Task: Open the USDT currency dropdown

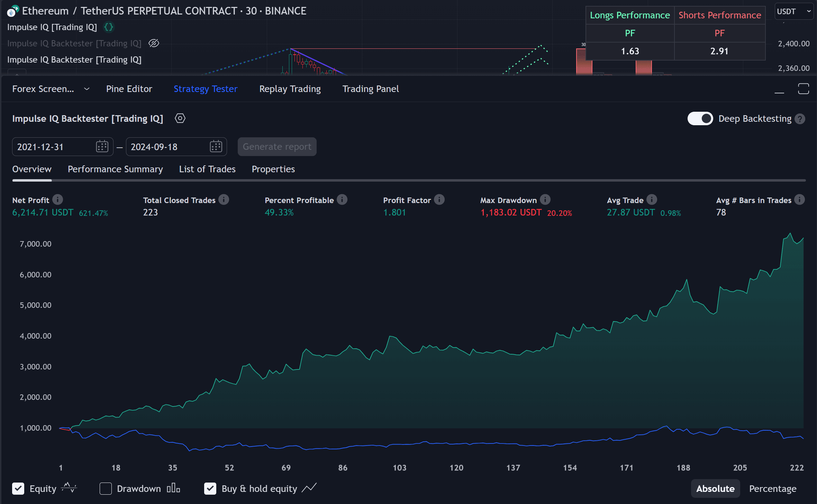Action: [794, 11]
